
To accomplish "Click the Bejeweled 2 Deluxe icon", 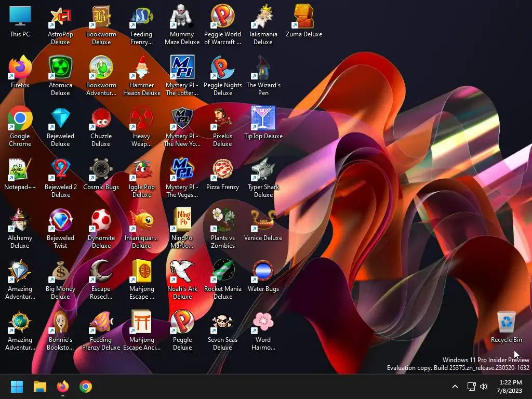I will 60,169.
